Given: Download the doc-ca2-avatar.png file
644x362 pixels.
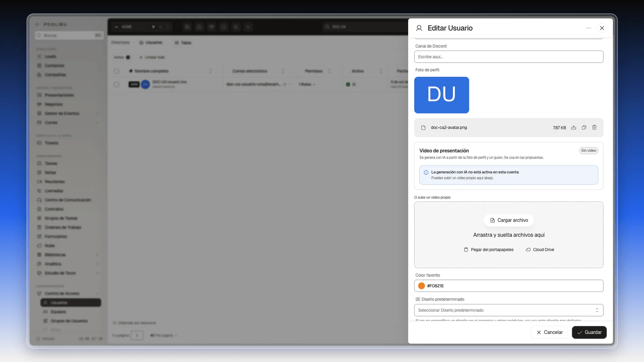Looking at the screenshot, I should click(574, 127).
